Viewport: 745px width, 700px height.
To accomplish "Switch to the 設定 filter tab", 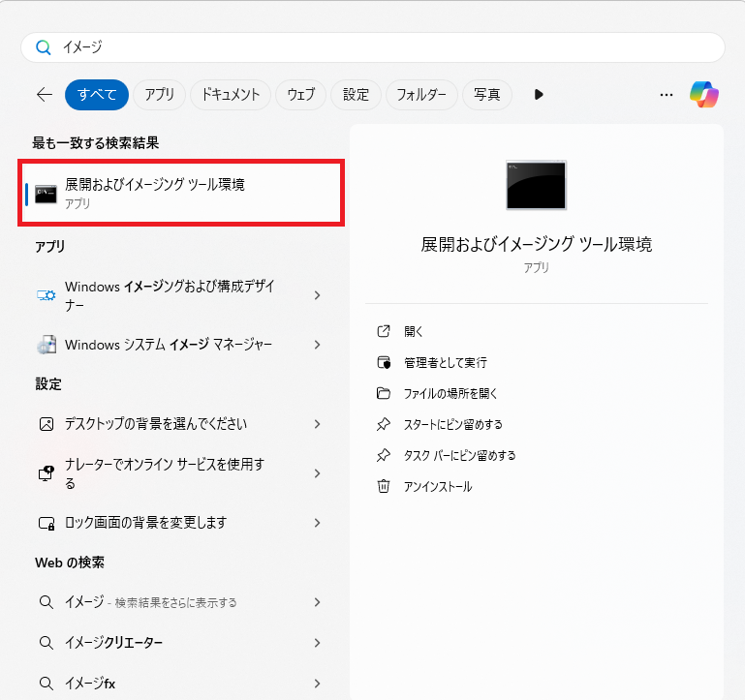I will point(356,95).
